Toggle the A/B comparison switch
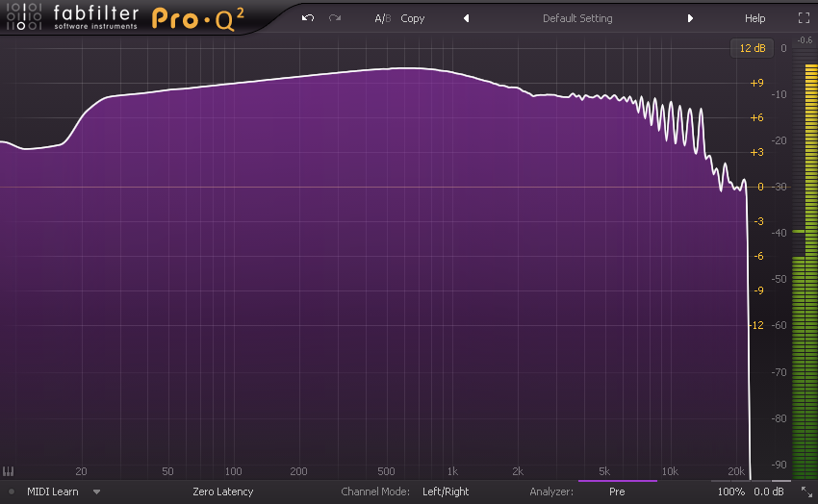 (x=382, y=18)
